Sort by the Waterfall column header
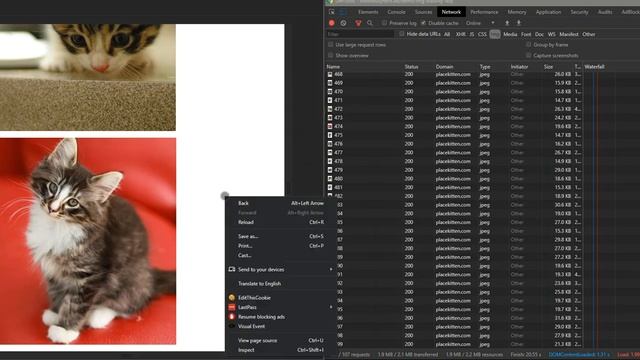Viewport: 640px width, 360px height. click(x=594, y=67)
